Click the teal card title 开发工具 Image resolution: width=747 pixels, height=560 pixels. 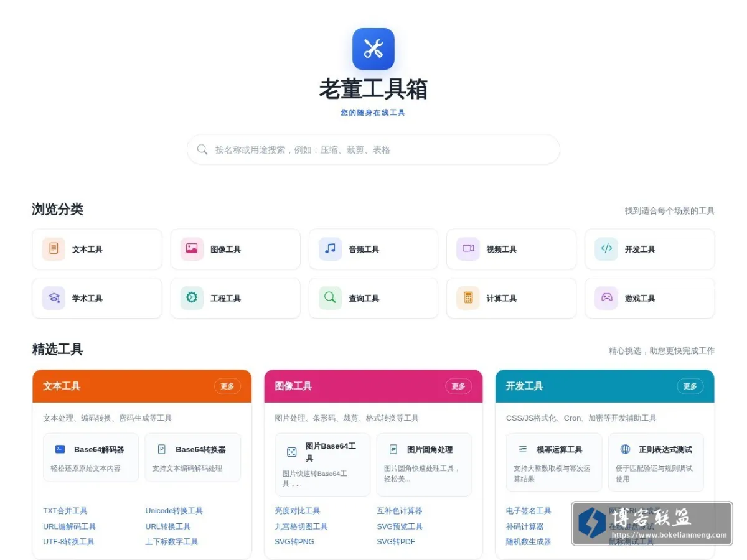pyautogui.click(x=525, y=386)
